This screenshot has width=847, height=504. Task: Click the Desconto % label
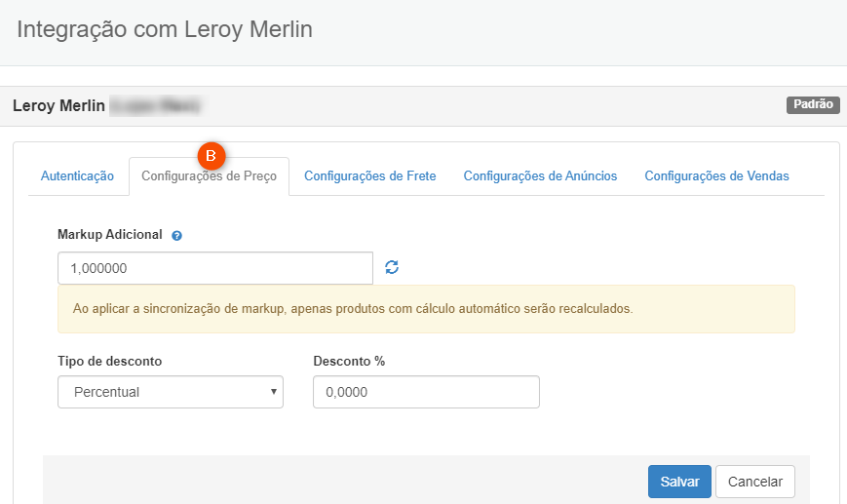click(x=349, y=361)
